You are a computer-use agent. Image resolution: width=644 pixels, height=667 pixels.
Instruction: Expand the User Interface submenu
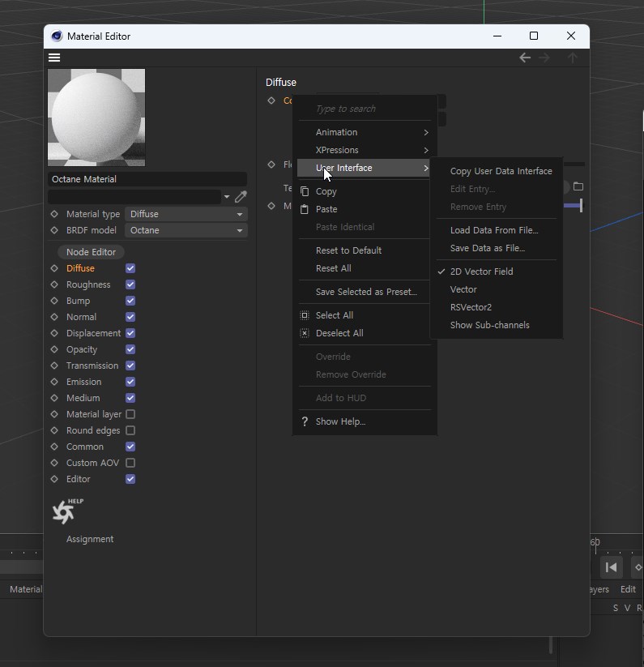365,168
